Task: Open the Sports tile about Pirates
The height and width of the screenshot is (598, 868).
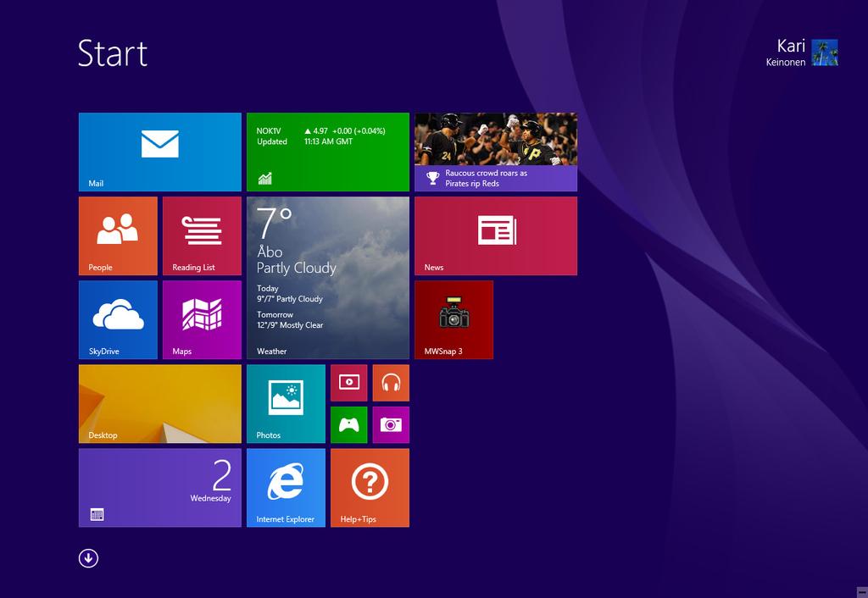Action: (x=496, y=152)
